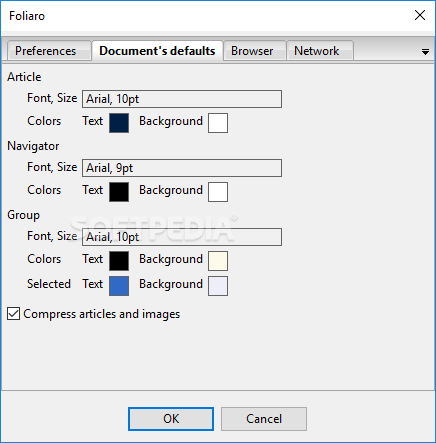Viewport: 436px width, 443px height.
Task: Close the Foliaro dialog window
Action: pos(420,15)
